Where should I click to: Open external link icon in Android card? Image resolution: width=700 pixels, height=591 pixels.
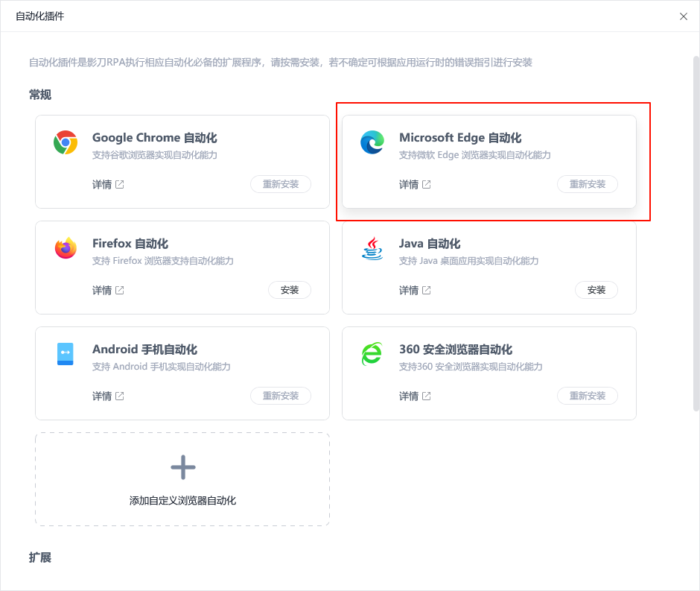(120, 396)
